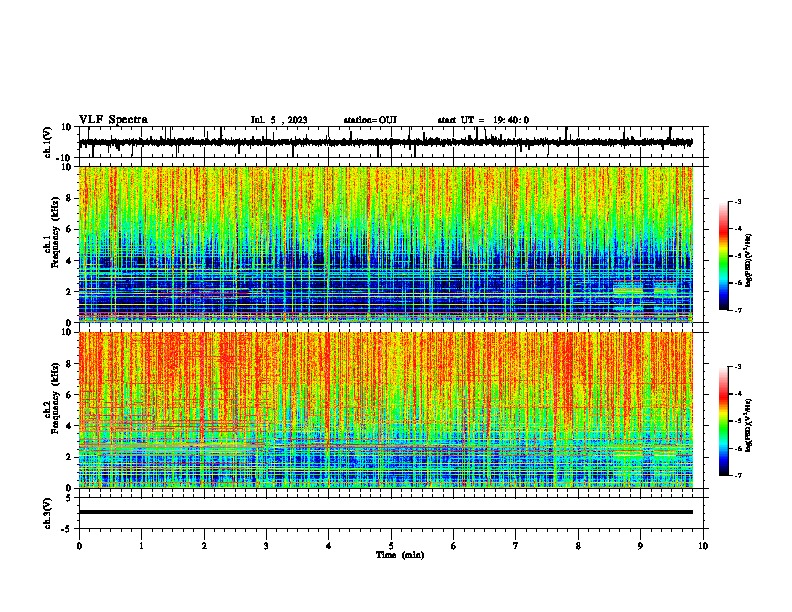Click the ch.3(V) flat signal line
This screenshot has width=792, height=612.
pos(385,512)
